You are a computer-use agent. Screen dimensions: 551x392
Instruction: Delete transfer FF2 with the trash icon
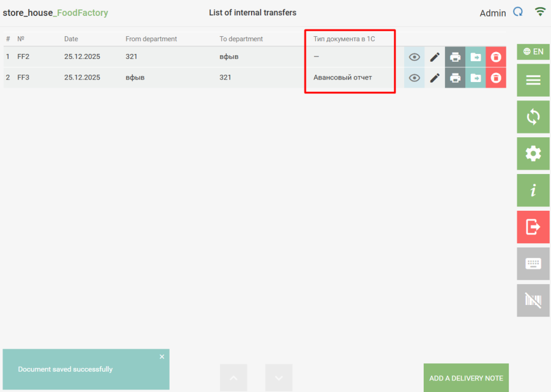(496, 57)
